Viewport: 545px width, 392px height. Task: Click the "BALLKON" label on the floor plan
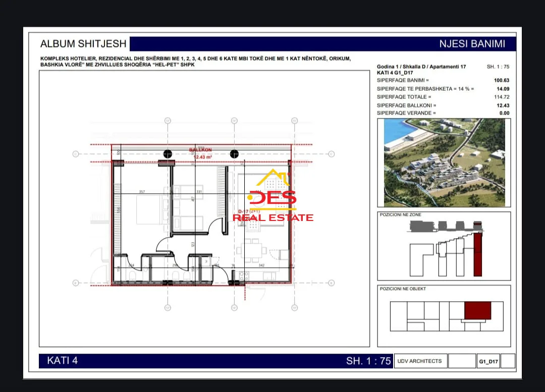[200, 150]
